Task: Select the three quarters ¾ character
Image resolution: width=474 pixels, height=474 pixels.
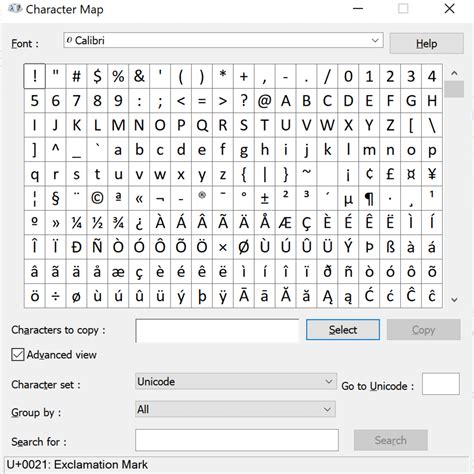Action: (118, 223)
